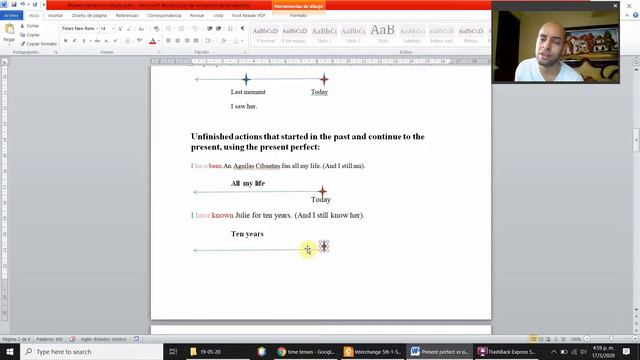
Task: Open the Change Case dropdown
Action: point(141,29)
